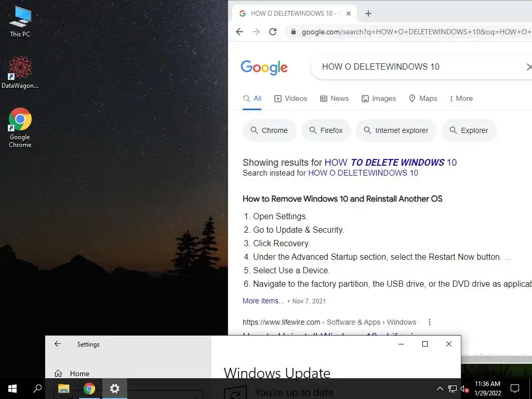Click network icon in system tray
Viewport: 532px width, 399px height.
453,389
